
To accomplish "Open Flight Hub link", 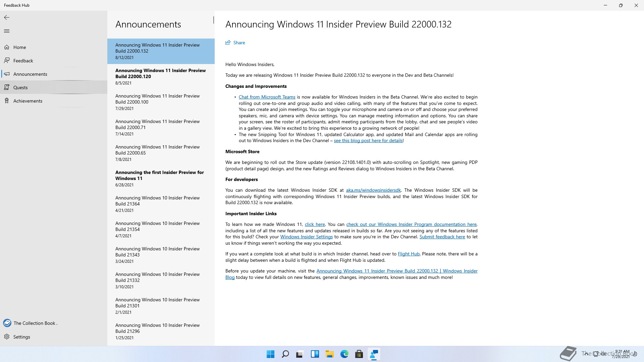I will point(409,254).
